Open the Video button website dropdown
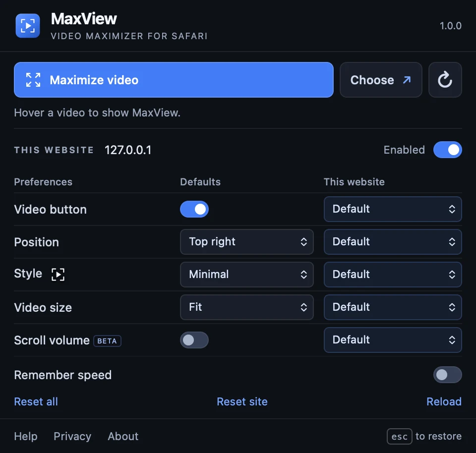The height and width of the screenshot is (453, 476). coord(393,209)
